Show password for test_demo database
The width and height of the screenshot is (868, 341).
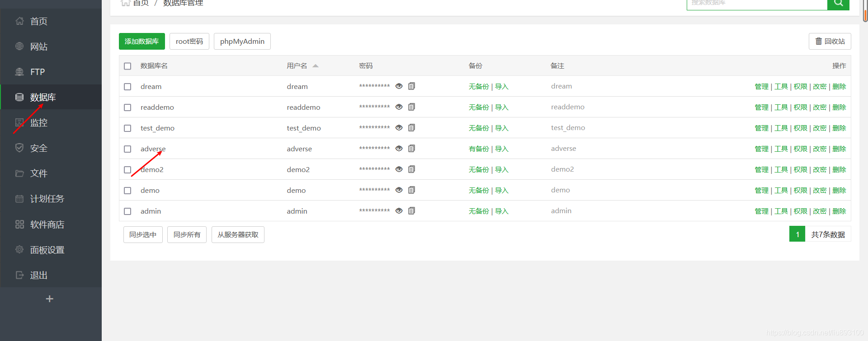coord(399,128)
